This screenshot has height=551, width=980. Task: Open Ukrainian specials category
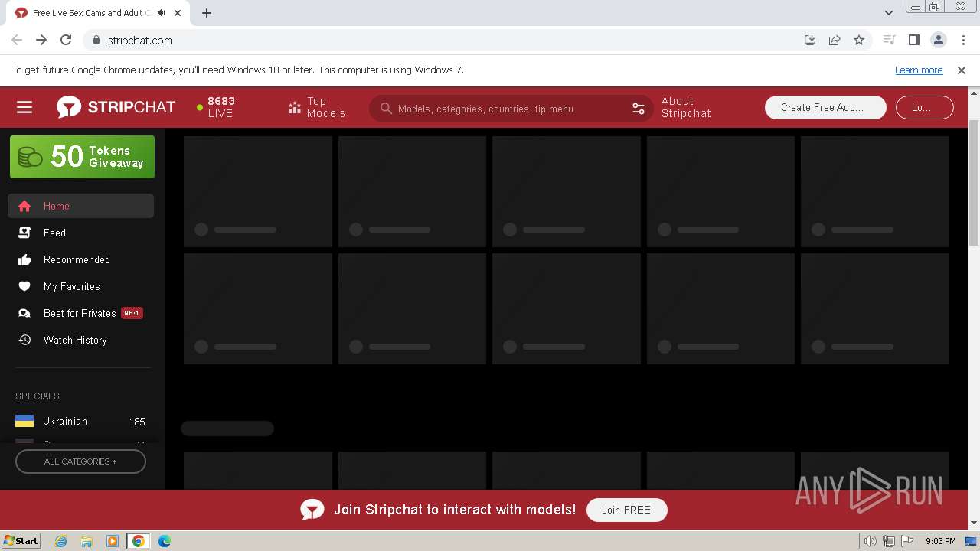coord(80,421)
